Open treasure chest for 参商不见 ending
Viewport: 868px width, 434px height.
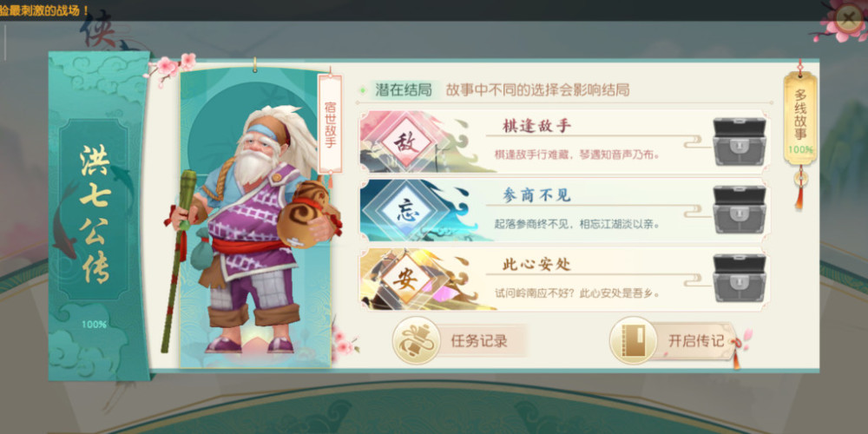click(x=739, y=210)
